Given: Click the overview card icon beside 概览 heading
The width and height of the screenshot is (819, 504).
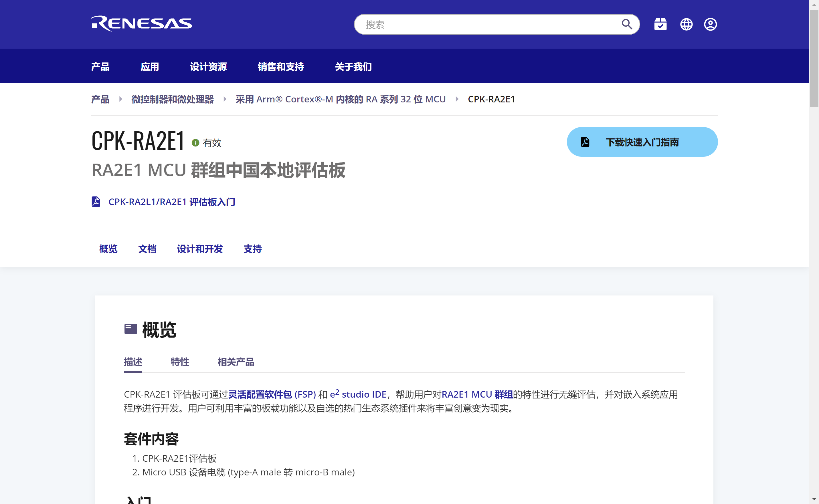Looking at the screenshot, I should [x=131, y=329].
